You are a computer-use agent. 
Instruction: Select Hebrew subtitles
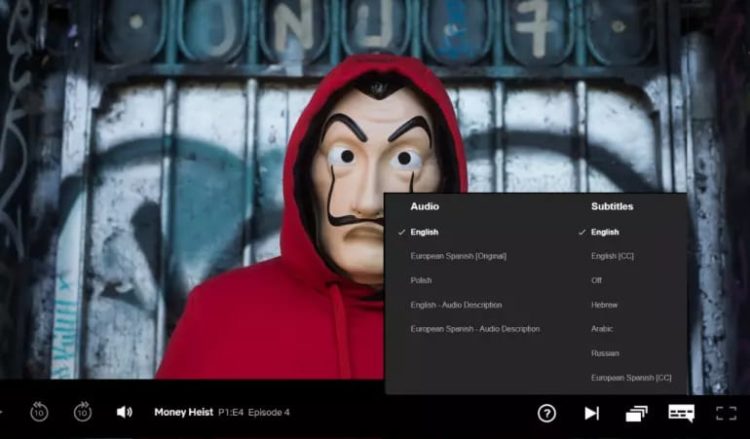[604, 305]
